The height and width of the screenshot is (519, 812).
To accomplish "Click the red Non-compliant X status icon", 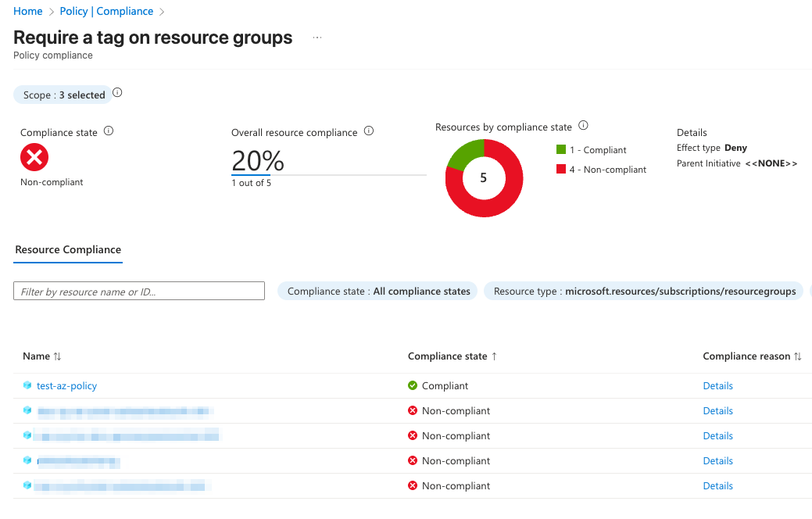I will click(34, 159).
